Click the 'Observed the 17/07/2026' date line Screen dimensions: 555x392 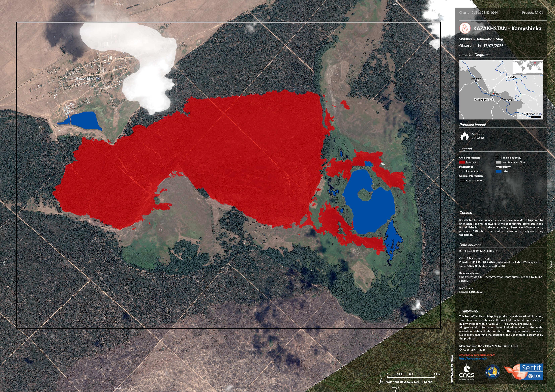coord(481,45)
